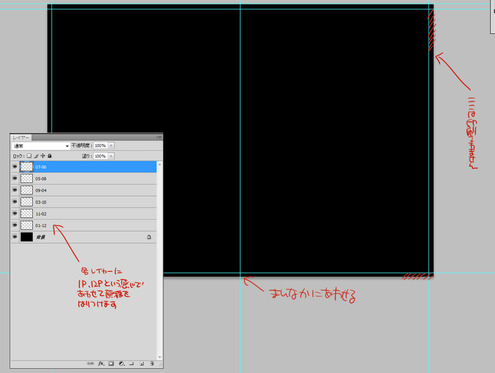Click layers list scrollbar down arrow
The image size is (495, 373).
[160, 357]
